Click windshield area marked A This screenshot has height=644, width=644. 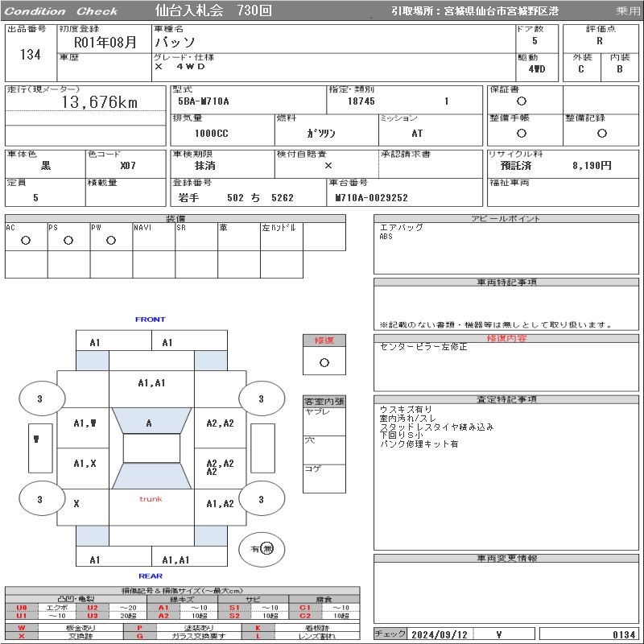pyautogui.click(x=151, y=420)
